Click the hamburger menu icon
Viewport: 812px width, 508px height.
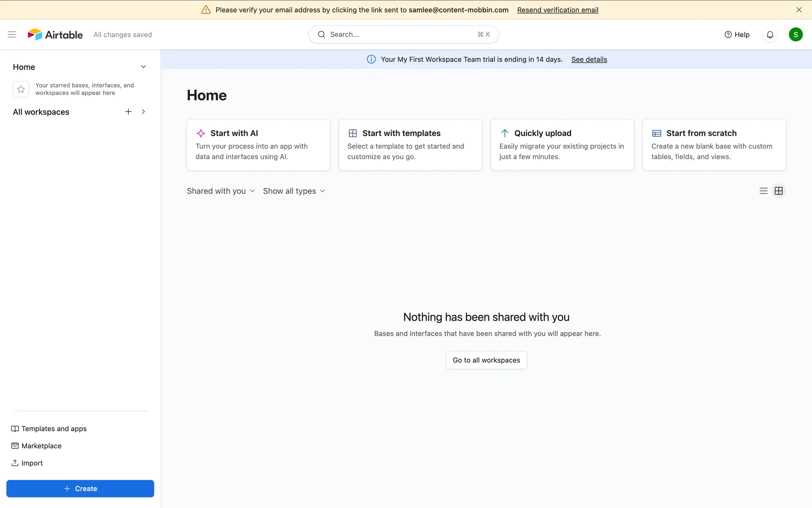tap(12, 35)
